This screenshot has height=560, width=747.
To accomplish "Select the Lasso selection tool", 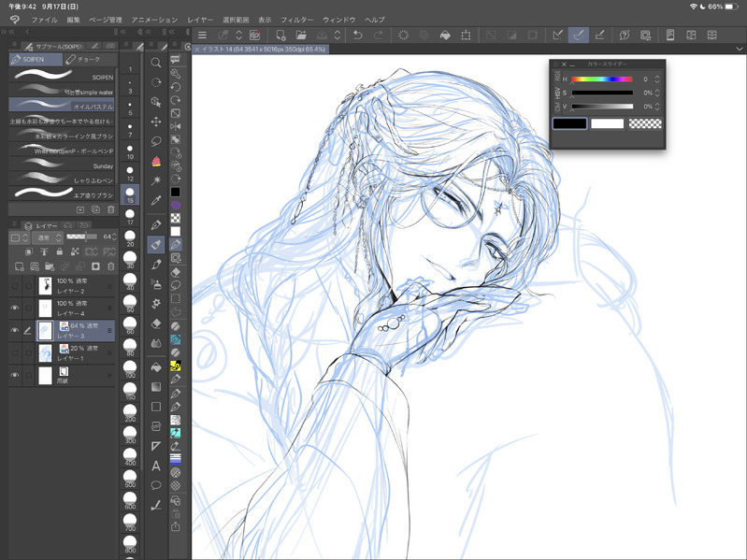I will pos(156,141).
